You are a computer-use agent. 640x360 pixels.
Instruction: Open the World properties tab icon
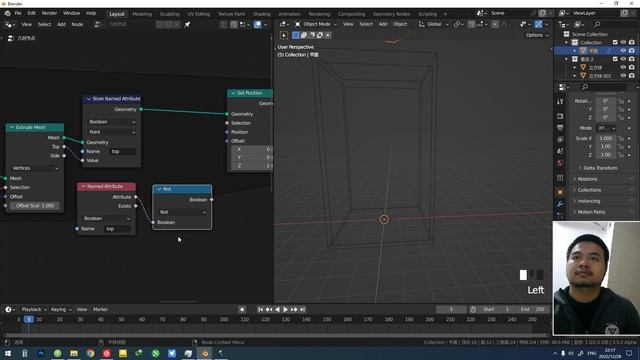[x=560, y=163]
